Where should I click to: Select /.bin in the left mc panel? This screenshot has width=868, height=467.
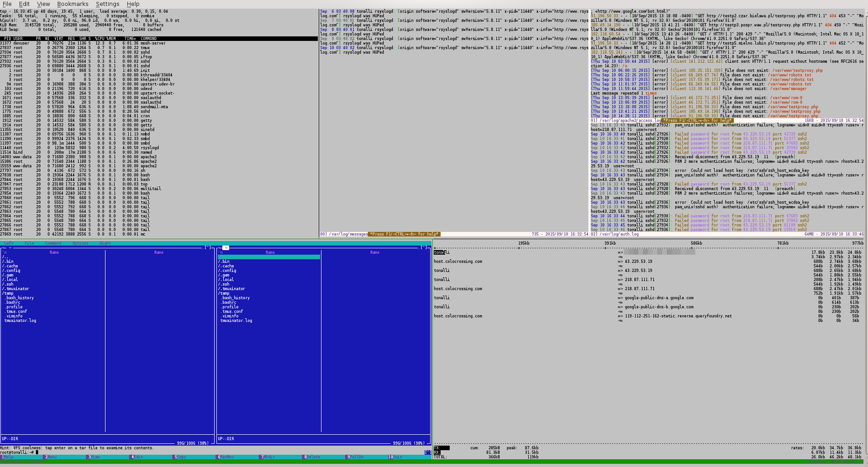click(8, 261)
